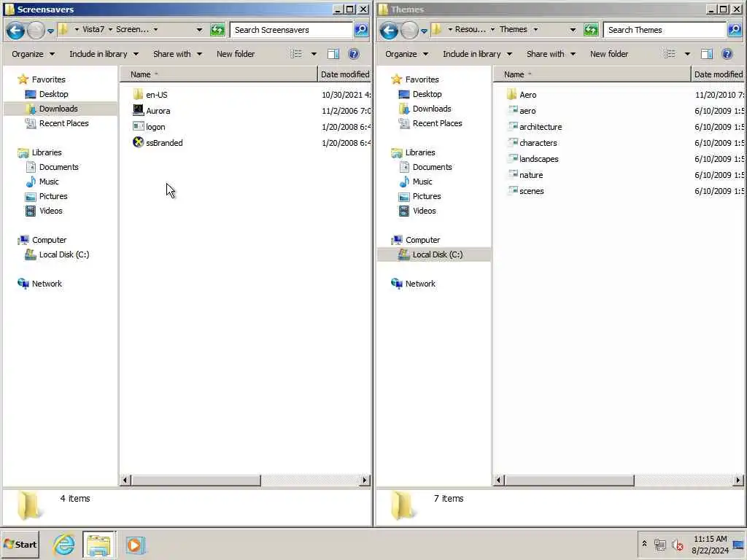Click Windows Explorer taskbar button
This screenshot has height=560, width=747.
99,545
